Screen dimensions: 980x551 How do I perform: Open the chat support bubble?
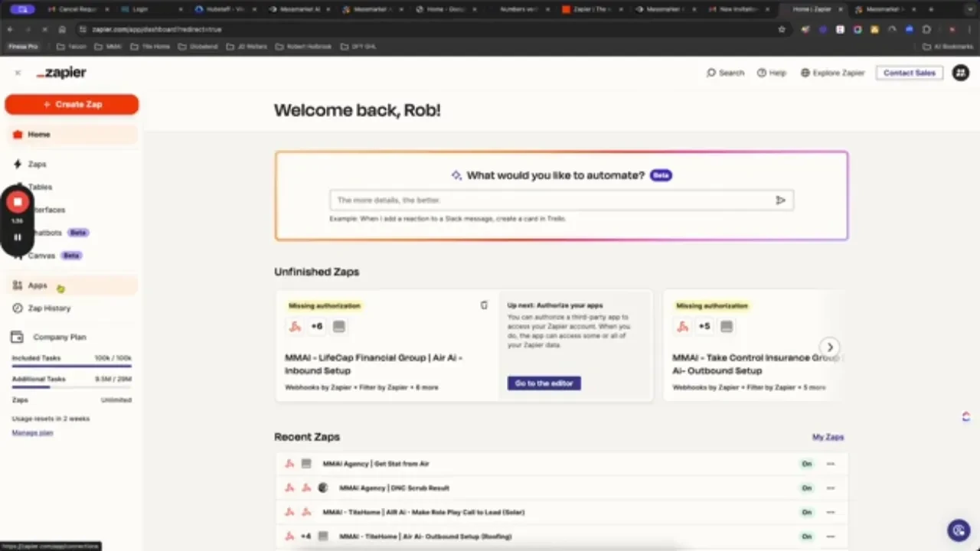[959, 530]
